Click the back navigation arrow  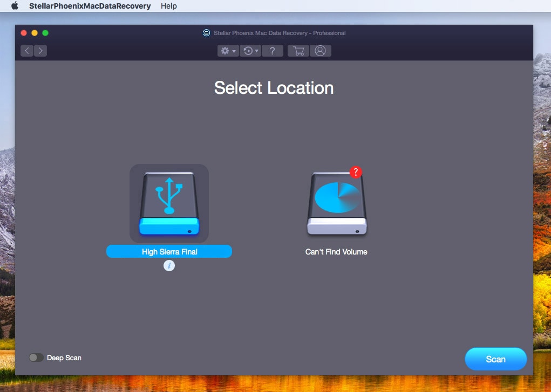click(x=26, y=50)
